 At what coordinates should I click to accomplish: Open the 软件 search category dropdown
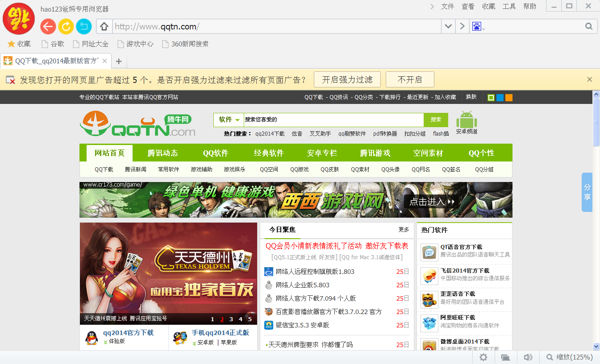point(229,120)
